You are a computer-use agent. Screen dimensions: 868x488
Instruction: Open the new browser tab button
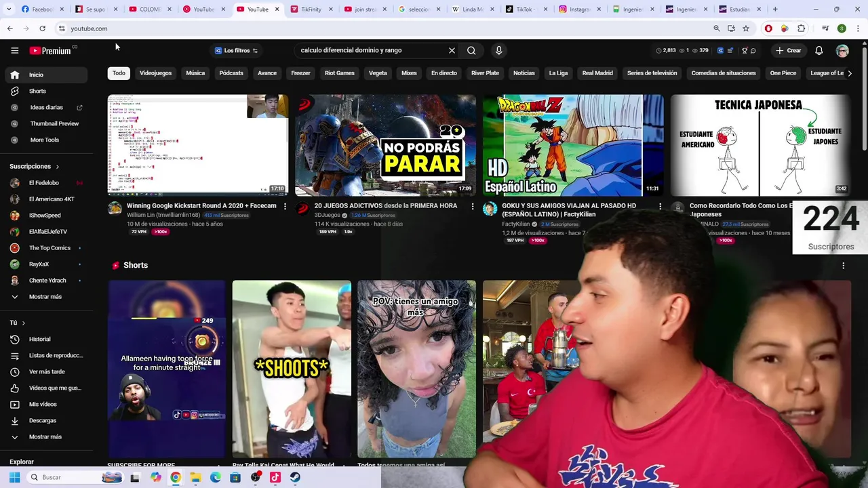coord(775,9)
